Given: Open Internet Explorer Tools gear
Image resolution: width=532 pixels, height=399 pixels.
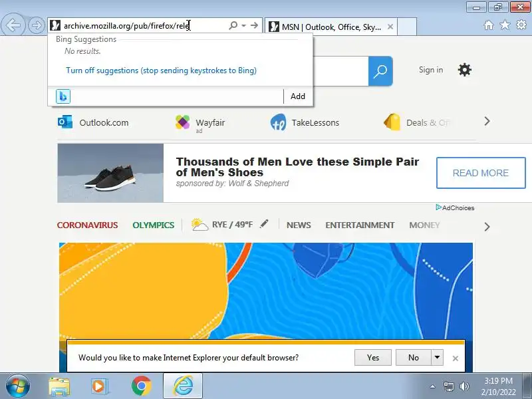Looking at the screenshot, I should point(521,25).
